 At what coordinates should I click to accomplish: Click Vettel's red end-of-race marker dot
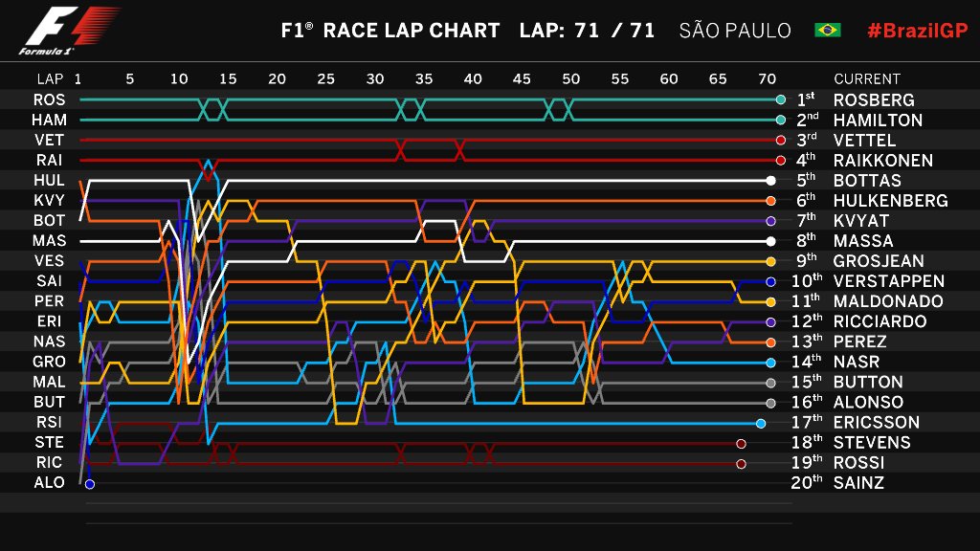(781, 140)
